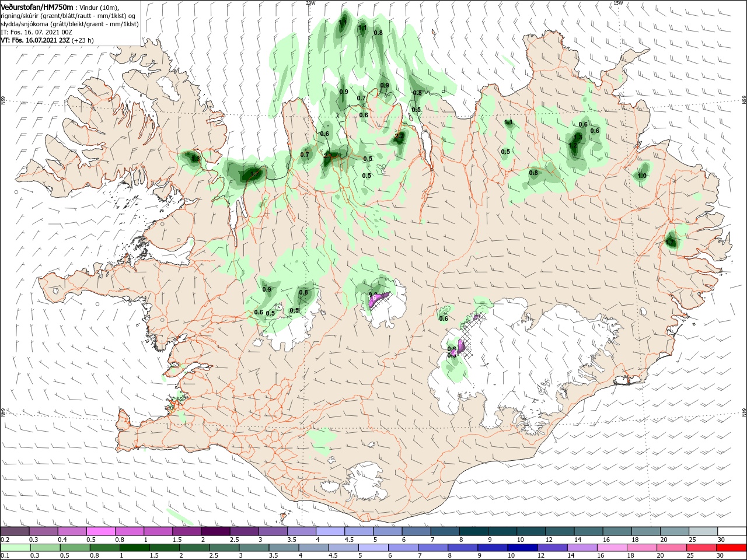Click the "Veðurstofan/HM750m" title text

(37, 6)
